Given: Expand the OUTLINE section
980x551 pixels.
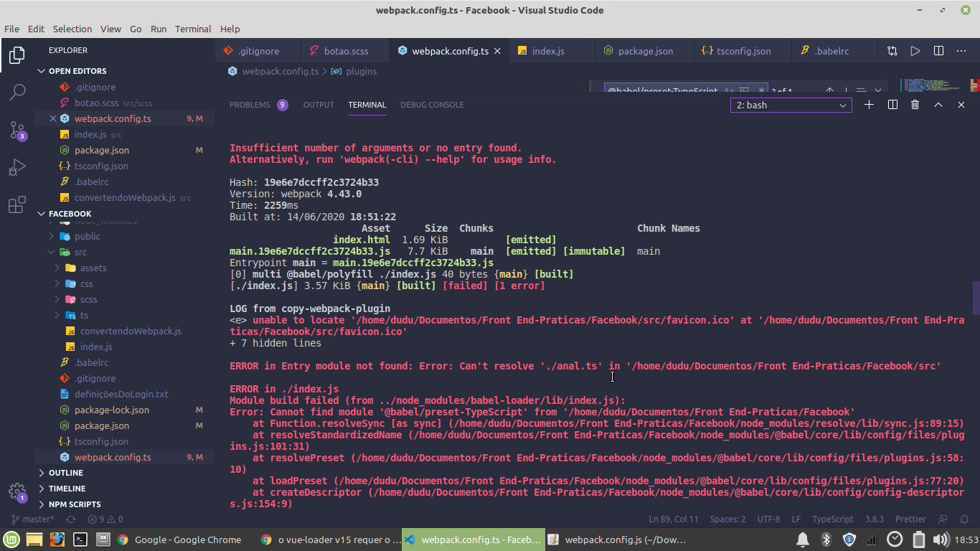Looking at the screenshot, I should click(65, 473).
